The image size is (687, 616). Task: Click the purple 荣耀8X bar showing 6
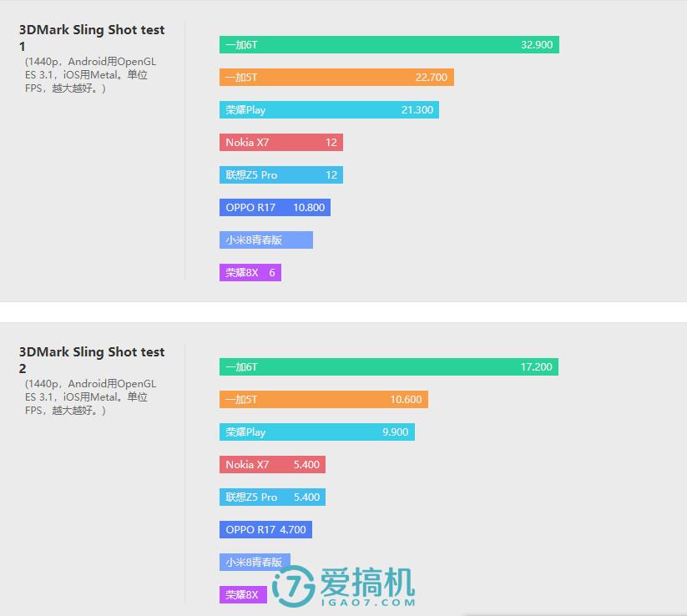[250, 272]
